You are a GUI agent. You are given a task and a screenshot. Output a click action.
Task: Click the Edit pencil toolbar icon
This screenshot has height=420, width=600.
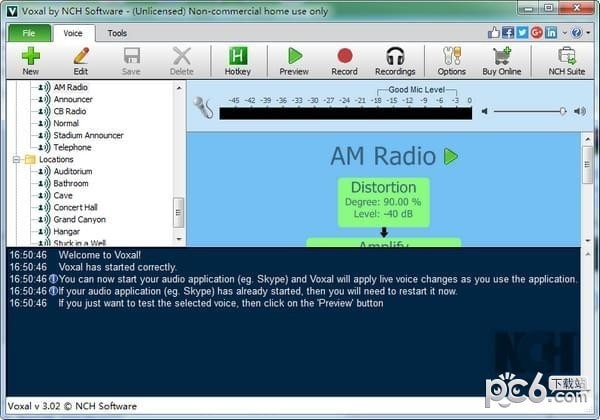coord(81,56)
